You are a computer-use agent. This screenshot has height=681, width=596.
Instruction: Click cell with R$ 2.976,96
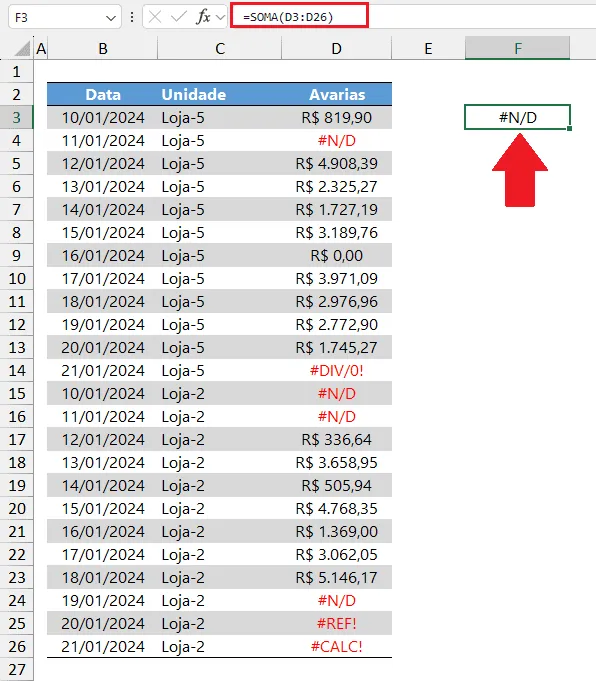pos(337,301)
